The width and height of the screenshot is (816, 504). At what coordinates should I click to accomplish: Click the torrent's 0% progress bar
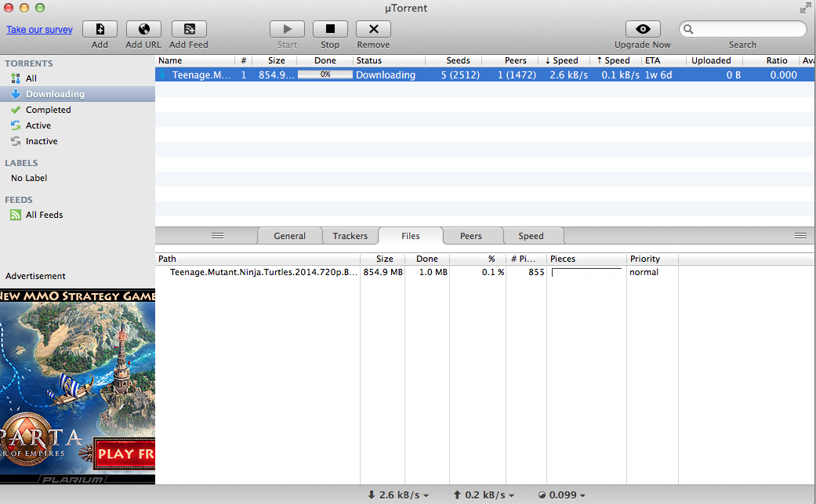click(325, 74)
